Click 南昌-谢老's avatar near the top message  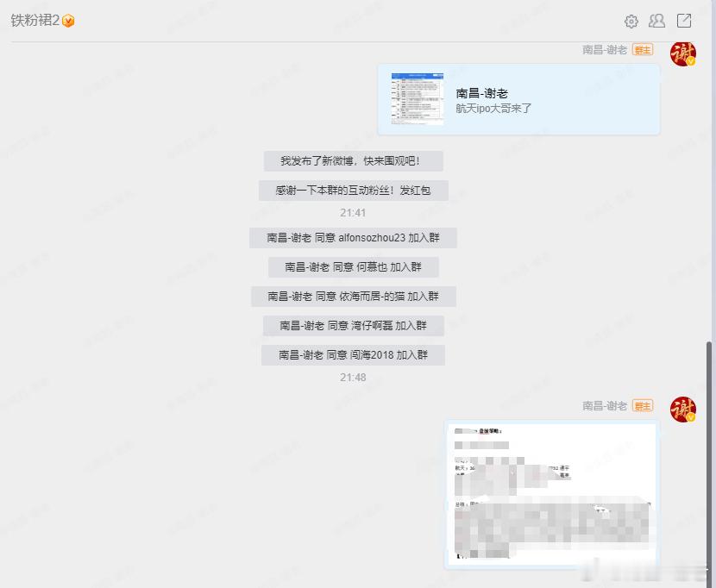(x=683, y=53)
